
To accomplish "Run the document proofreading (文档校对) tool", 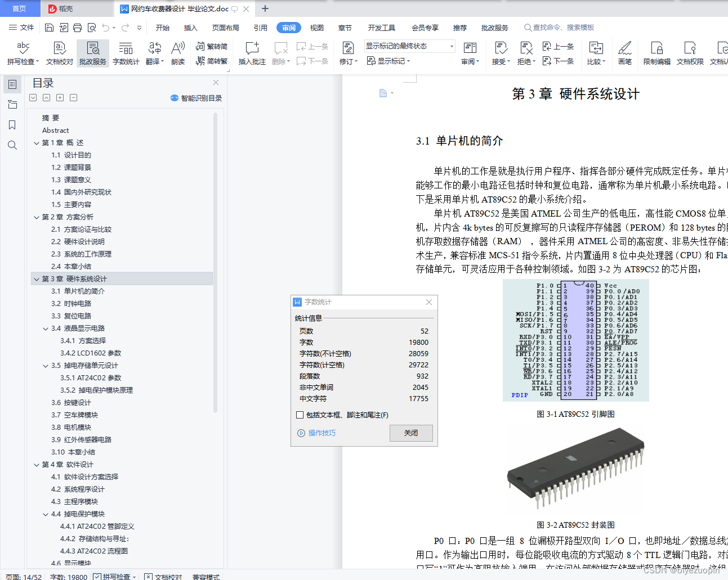I will [x=60, y=53].
